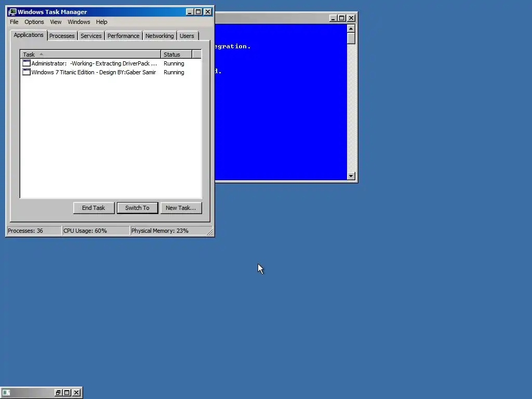532x399 pixels.
Task: Click the End Task button
Action: [x=94, y=208]
